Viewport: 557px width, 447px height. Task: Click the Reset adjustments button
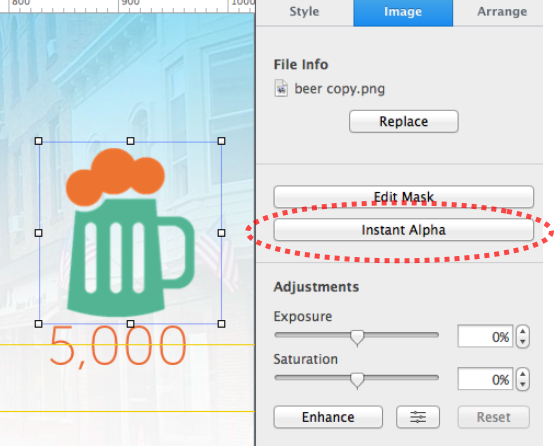pyautogui.click(x=494, y=417)
